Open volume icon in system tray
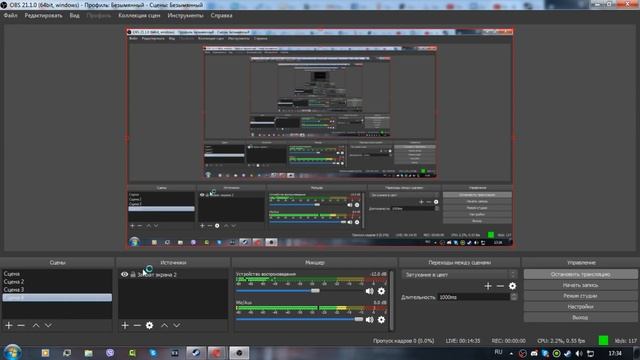Viewport: 640px width, 360px height. [579, 353]
